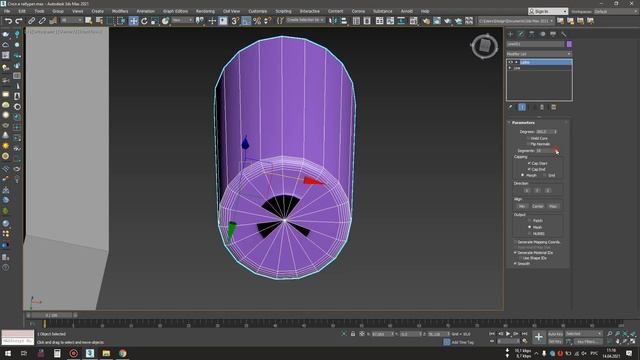This screenshot has width=640, height=360.
Task: Open the Customize menu
Action: pyautogui.click(x=258, y=11)
